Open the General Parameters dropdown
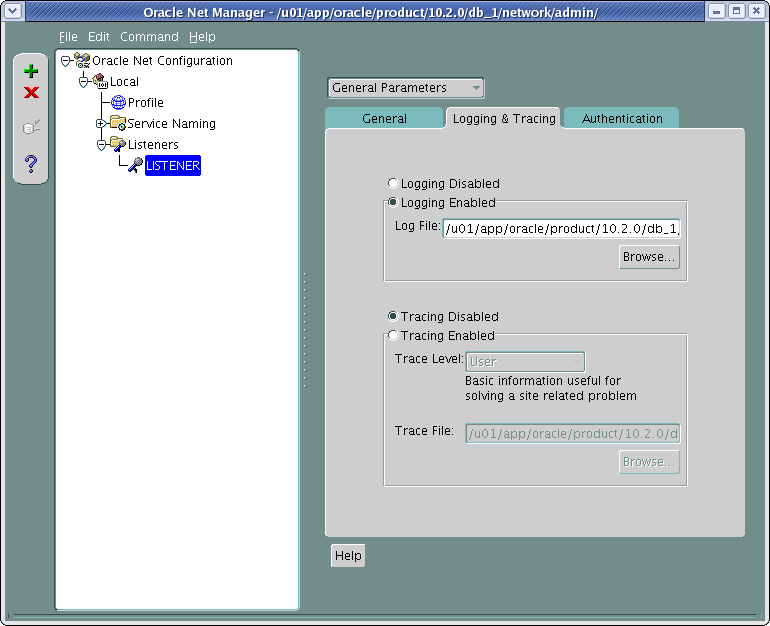This screenshot has width=770, height=626. pyautogui.click(x=406, y=88)
